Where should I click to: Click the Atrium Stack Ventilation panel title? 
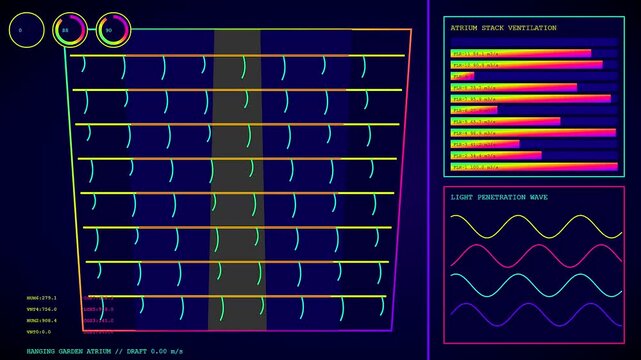tap(503, 28)
